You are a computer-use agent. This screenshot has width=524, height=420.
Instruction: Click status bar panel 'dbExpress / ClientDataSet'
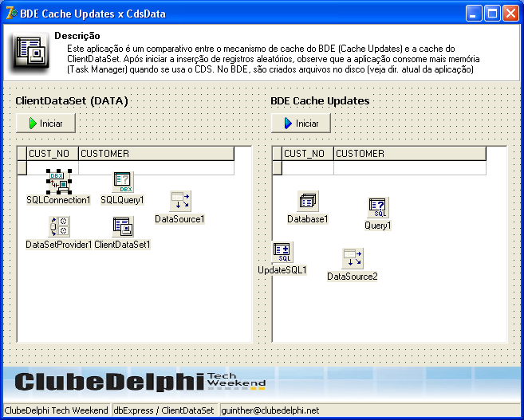164,410
